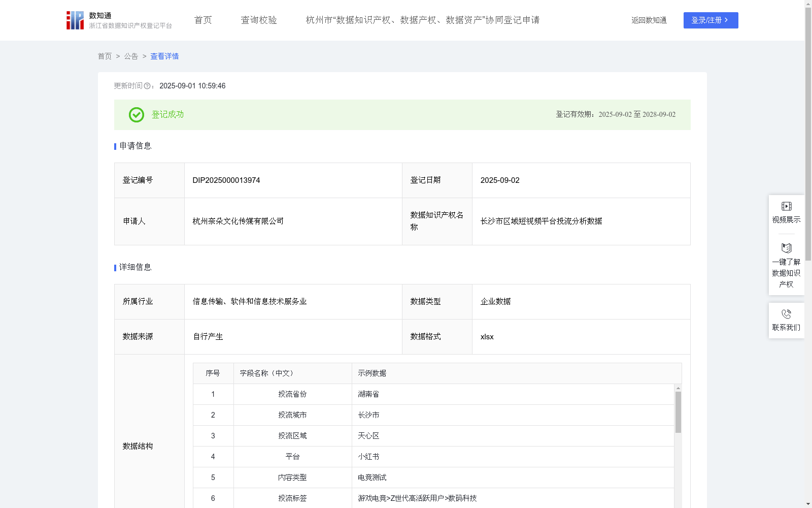Click 公告 in the breadcrumb
The height and width of the screenshot is (508, 812).
pyautogui.click(x=131, y=56)
